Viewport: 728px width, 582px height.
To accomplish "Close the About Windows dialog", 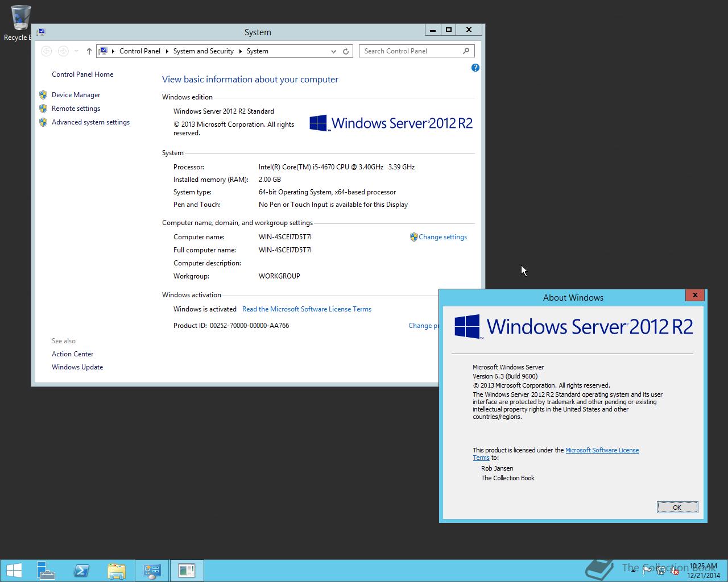I will (694, 295).
